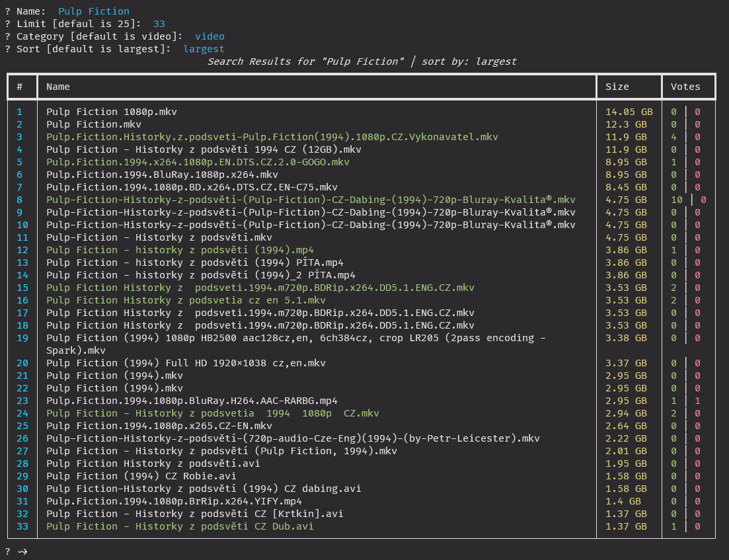Click the 1.95 GB size value
The width and height of the screenshot is (729, 560).
(626, 463)
